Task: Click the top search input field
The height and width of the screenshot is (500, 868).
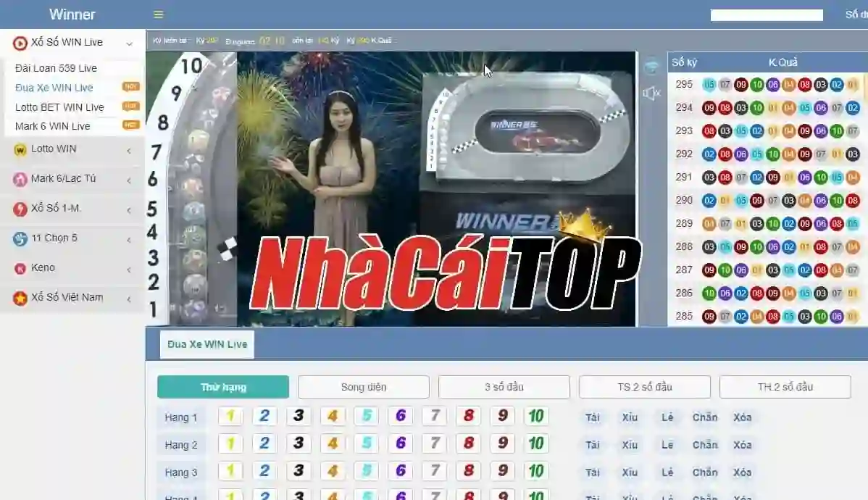Action: click(767, 15)
